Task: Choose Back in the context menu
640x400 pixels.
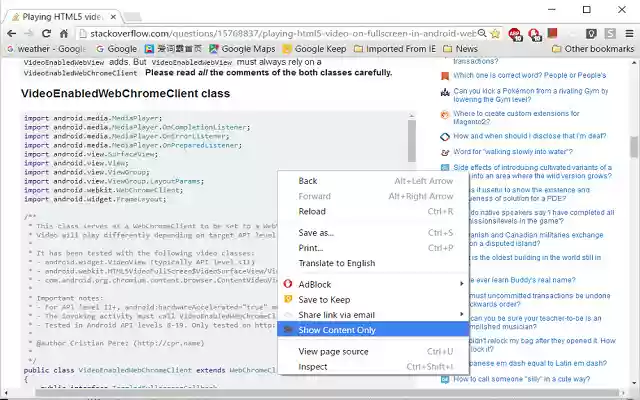Action: (373, 181)
